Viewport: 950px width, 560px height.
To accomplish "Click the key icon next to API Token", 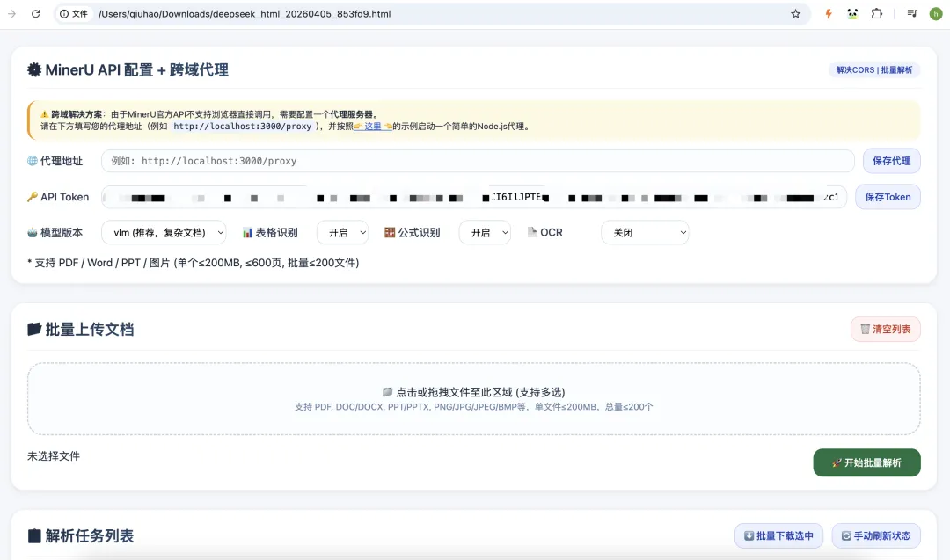I will click(33, 197).
